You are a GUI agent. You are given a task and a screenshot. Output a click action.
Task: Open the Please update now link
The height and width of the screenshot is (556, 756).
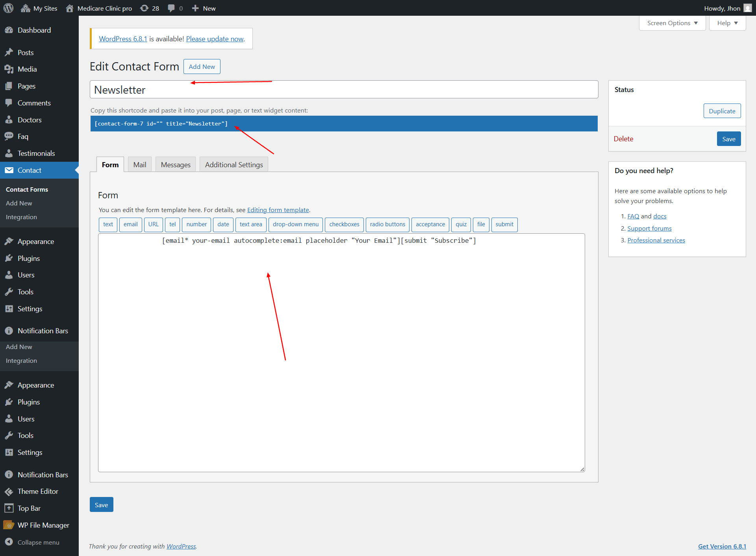click(x=215, y=39)
